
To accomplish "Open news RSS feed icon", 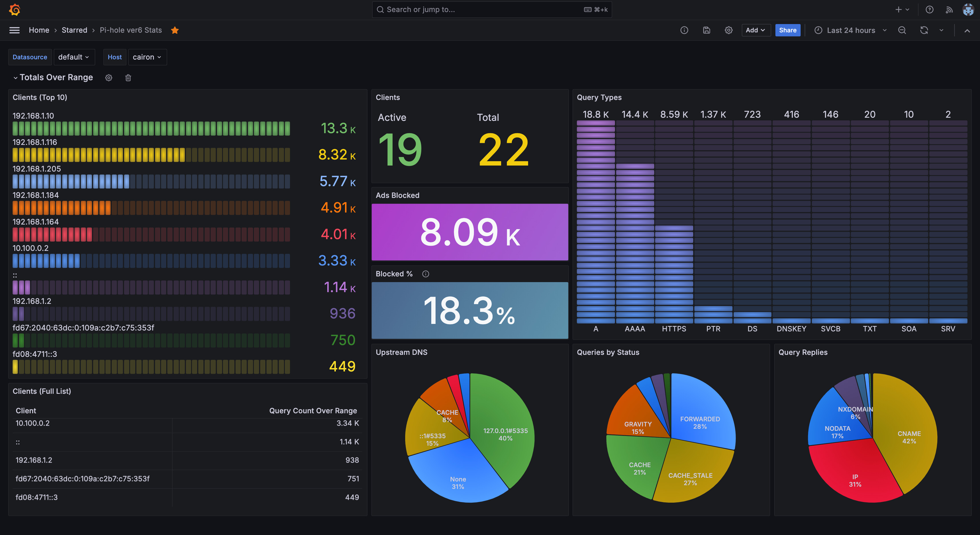I will (x=949, y=9).
